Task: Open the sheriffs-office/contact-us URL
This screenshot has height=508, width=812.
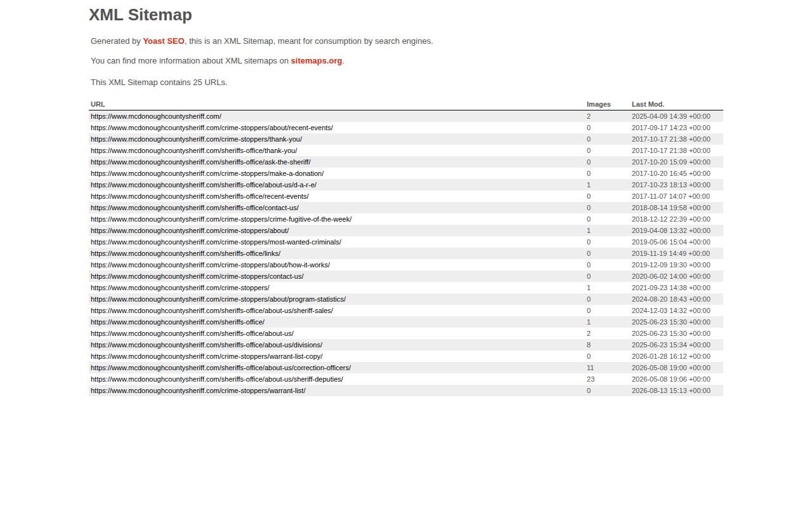Action: [x=195, y=208]
